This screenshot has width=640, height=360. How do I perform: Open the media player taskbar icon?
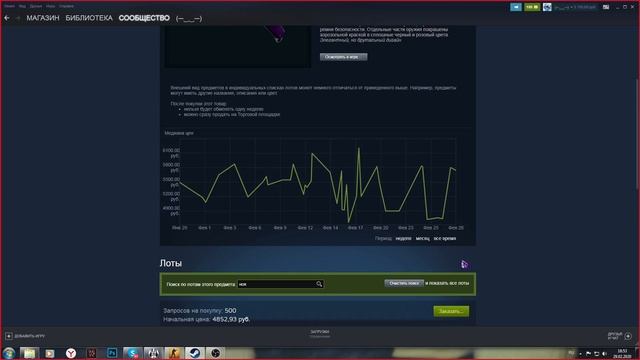(x=50, y=353)
